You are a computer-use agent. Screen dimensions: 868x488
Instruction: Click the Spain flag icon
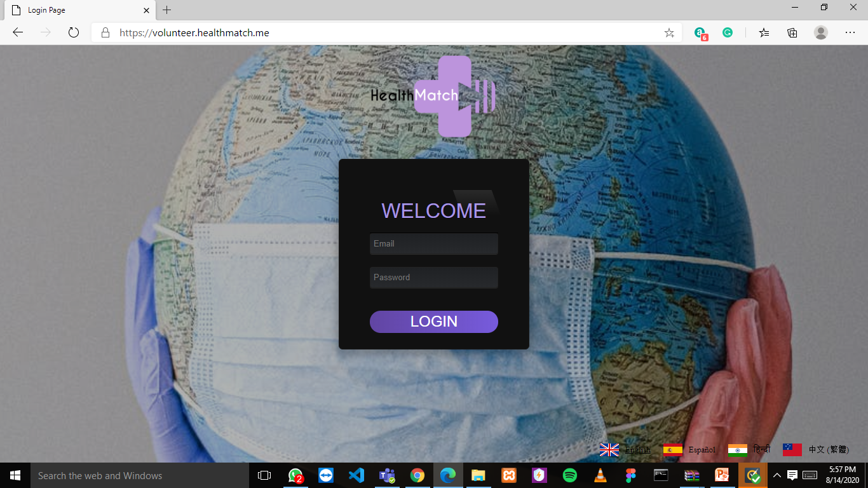coord(672,450)
